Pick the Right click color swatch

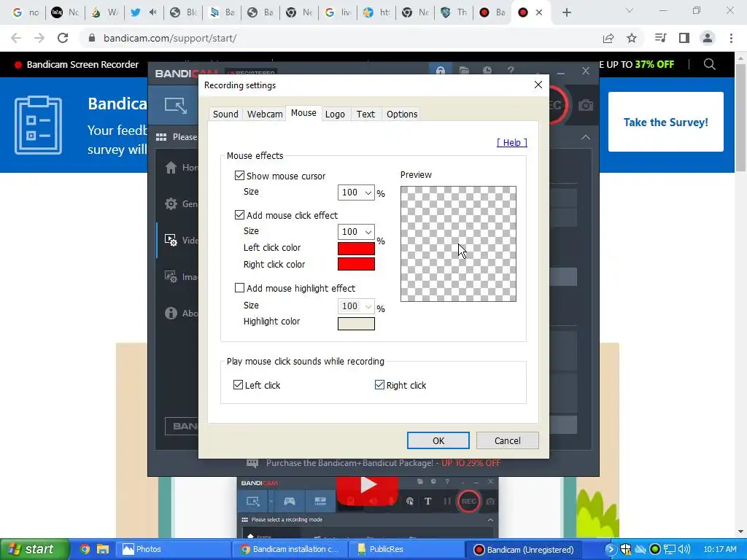tap(356, 264)
